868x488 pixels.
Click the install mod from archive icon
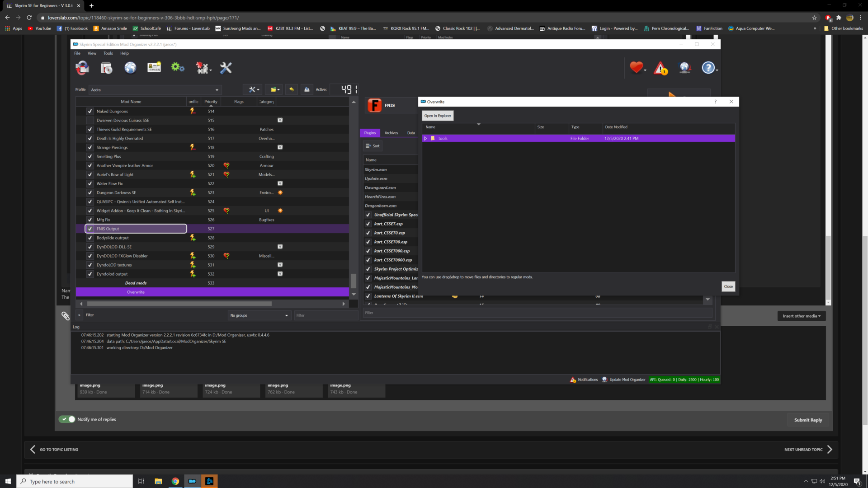(106, 68)
